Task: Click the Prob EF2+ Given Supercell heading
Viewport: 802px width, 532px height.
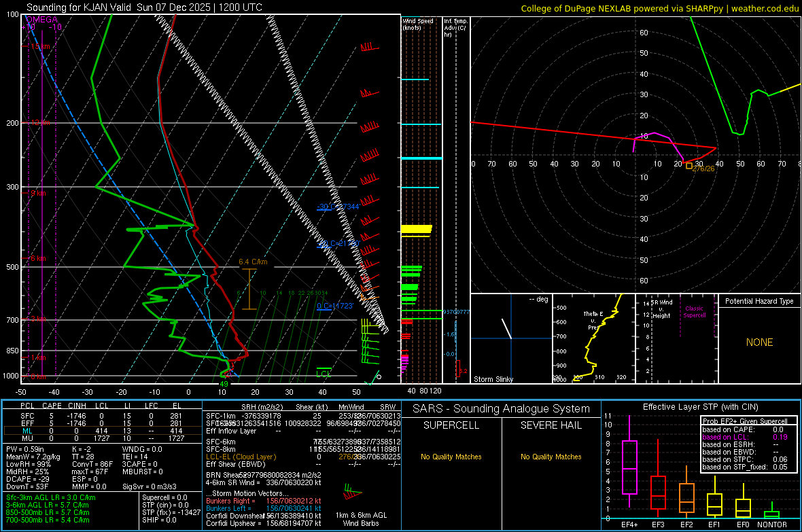Action: [745, 421]
